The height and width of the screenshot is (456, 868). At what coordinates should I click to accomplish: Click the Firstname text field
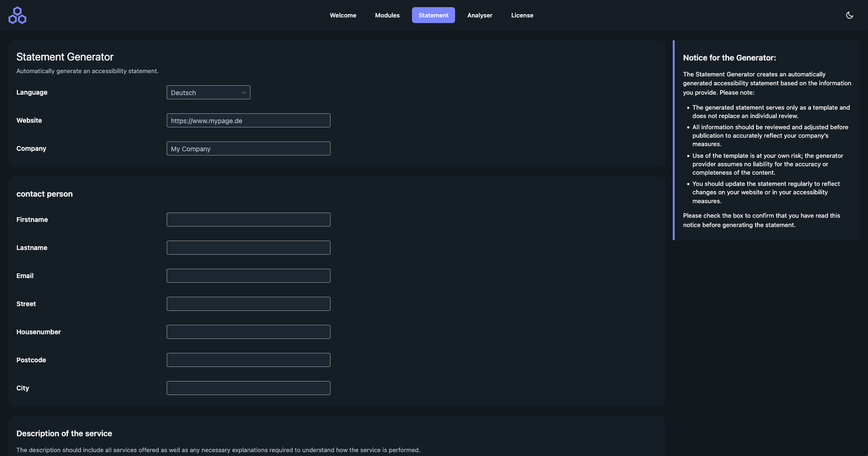(248, 220)
